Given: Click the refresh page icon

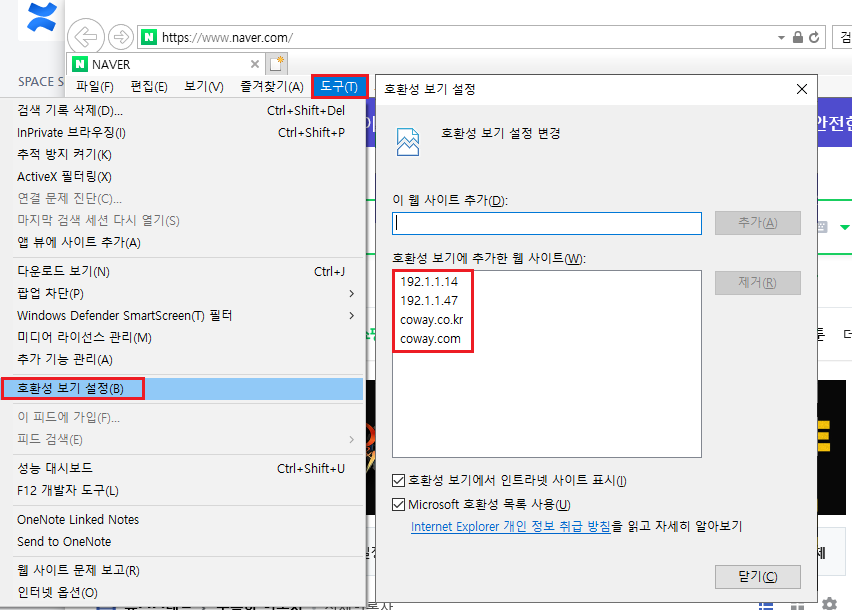Looking at the screenshot, I should pos(814,37).
